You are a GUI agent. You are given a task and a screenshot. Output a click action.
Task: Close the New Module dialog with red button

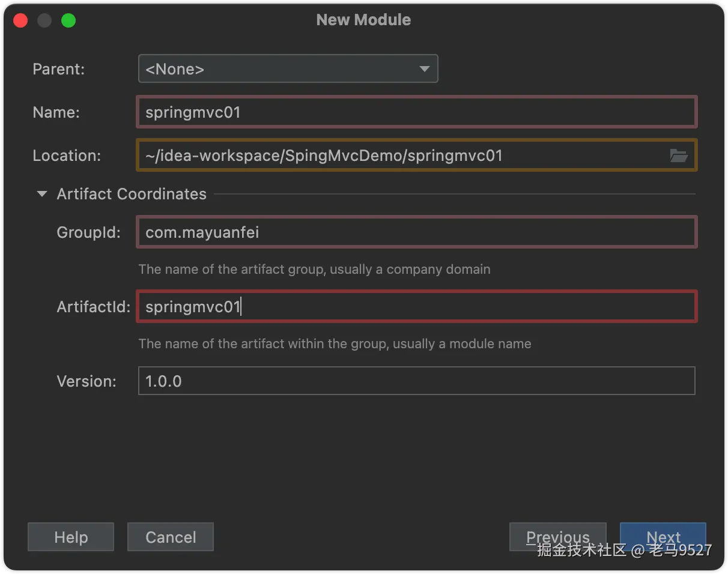pos(20,20)
